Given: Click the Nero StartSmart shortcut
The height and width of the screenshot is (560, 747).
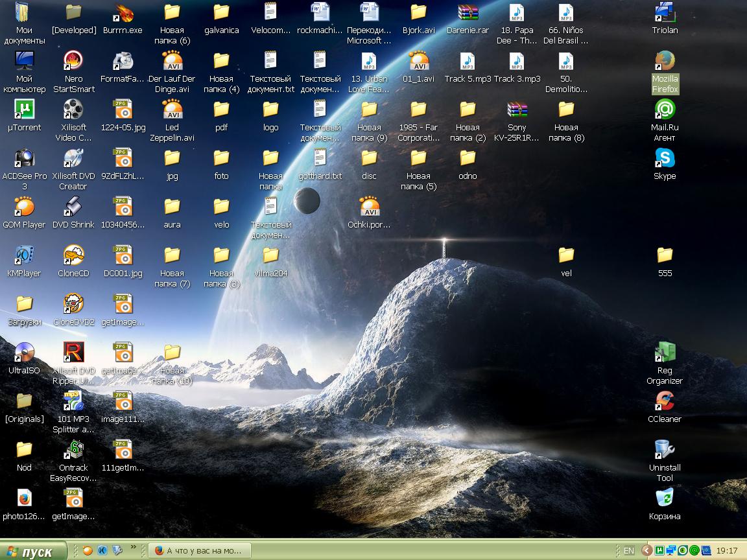Looking at the screenshot, I should (x=73, y=62).
